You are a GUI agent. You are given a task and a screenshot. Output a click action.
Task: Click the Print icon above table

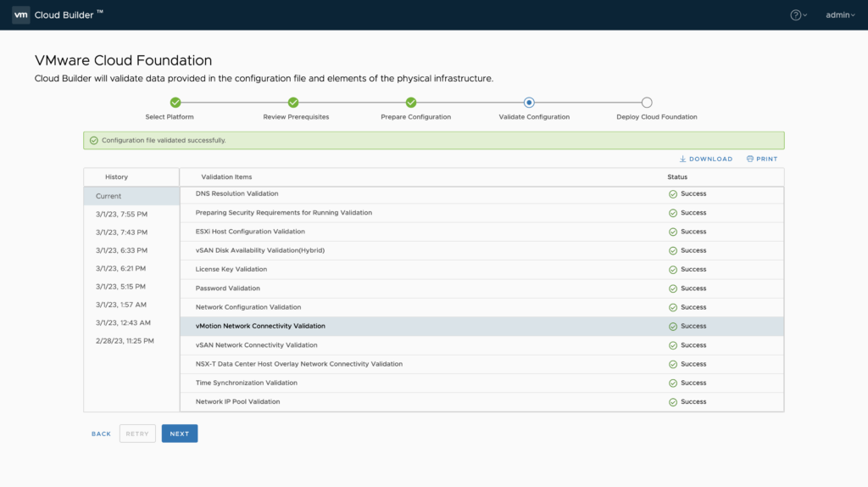(750, 159)
